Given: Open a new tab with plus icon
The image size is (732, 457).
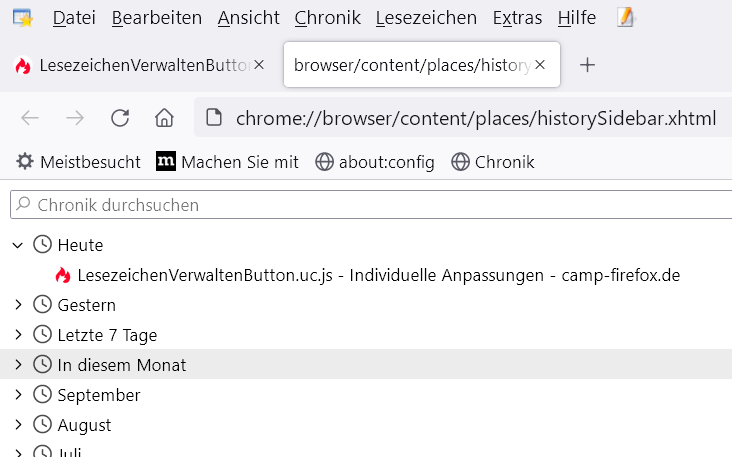Looking at the screenshot, I should 588,65.
